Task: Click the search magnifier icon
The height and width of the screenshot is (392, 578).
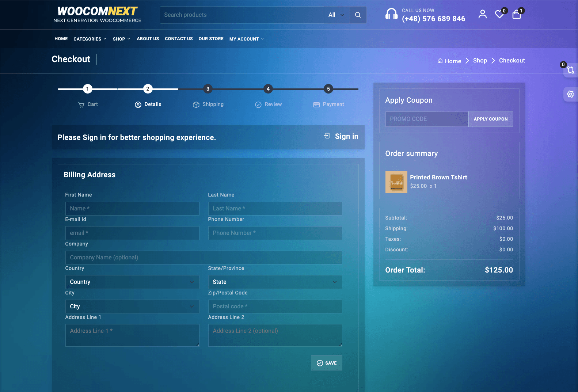Action: point(358,15)
